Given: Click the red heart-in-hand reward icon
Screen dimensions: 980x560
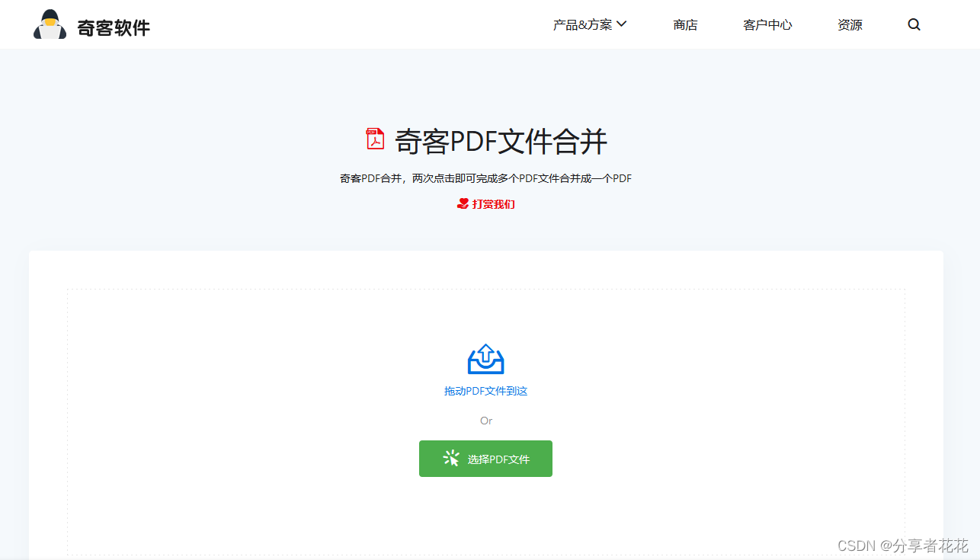Looking at the screenshot, I should click(463, 203).
